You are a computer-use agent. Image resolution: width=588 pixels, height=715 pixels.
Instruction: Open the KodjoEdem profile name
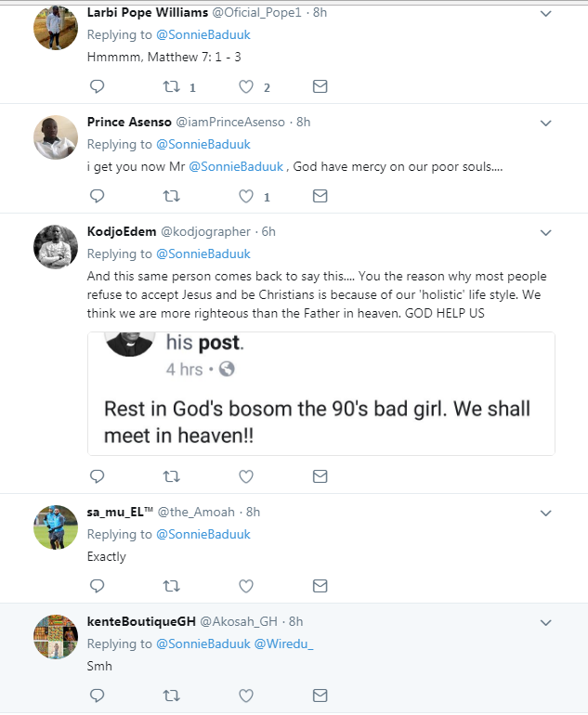(121, 231)
